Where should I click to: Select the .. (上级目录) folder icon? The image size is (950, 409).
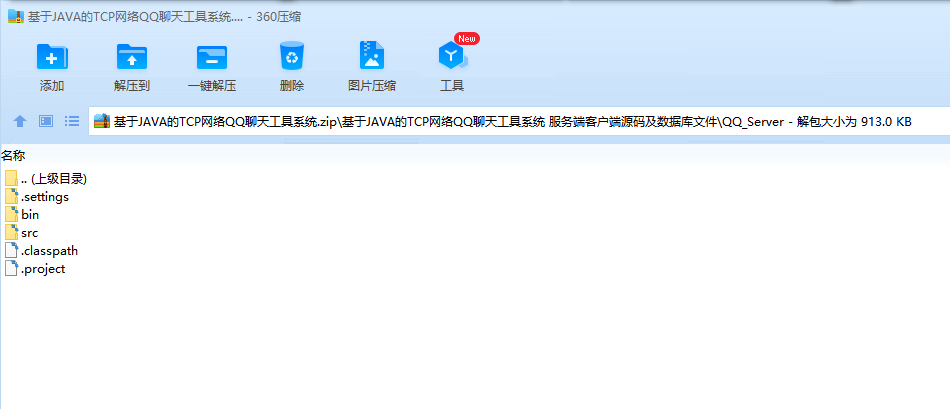tap(11, 179)
